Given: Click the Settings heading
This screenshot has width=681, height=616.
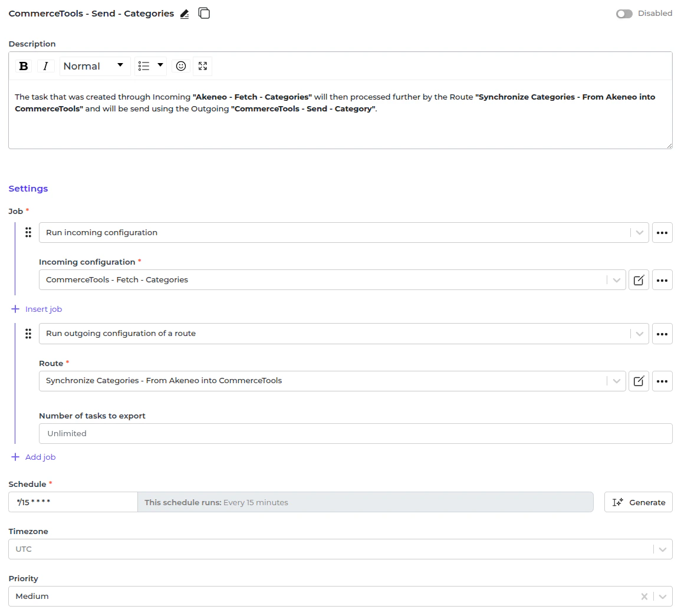Looking at the screenshot, I should click(28, 189).
